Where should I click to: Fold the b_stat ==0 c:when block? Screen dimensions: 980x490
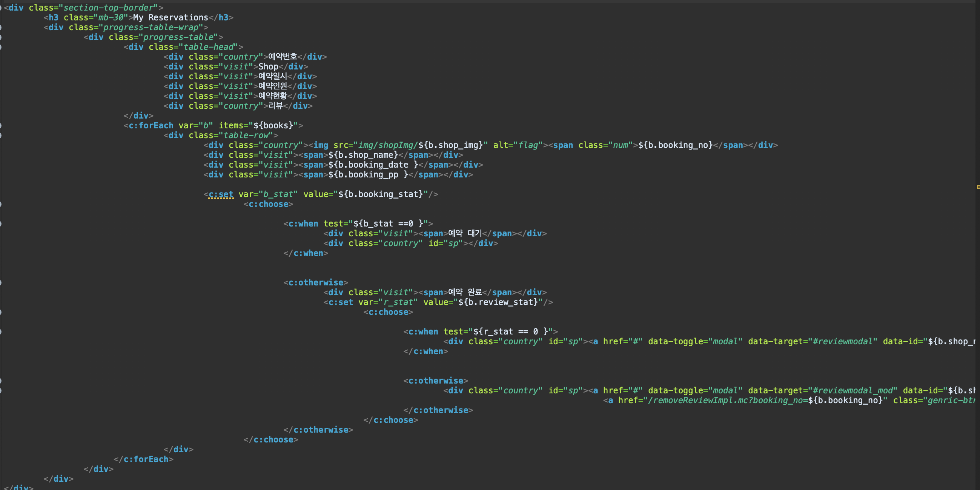click(x=1, y=224)
